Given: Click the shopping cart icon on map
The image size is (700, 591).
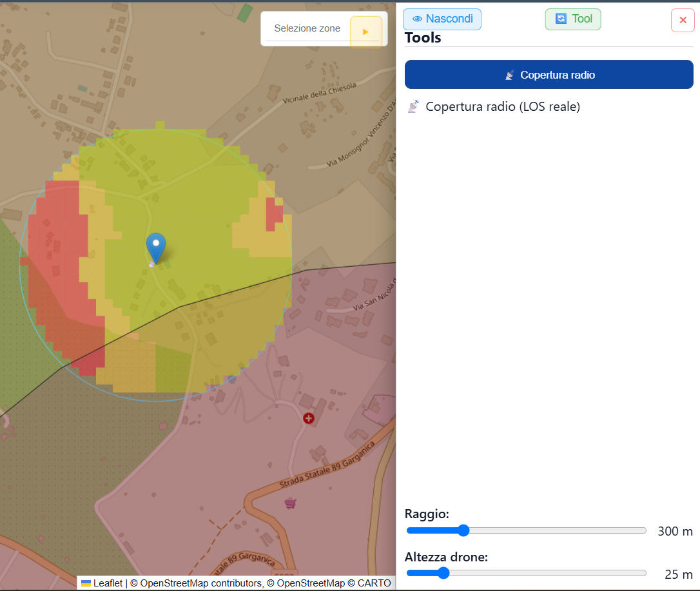Looking at the screenshot, I should [x=291, y=503].
